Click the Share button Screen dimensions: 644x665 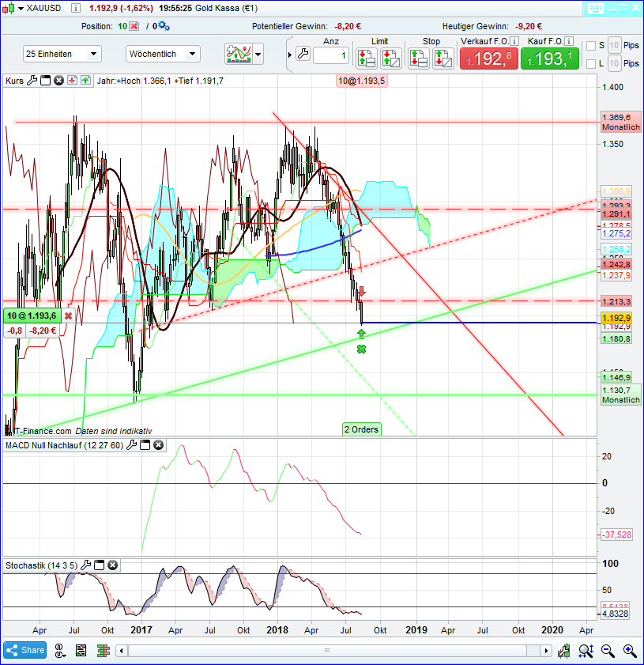pos(24,650)
